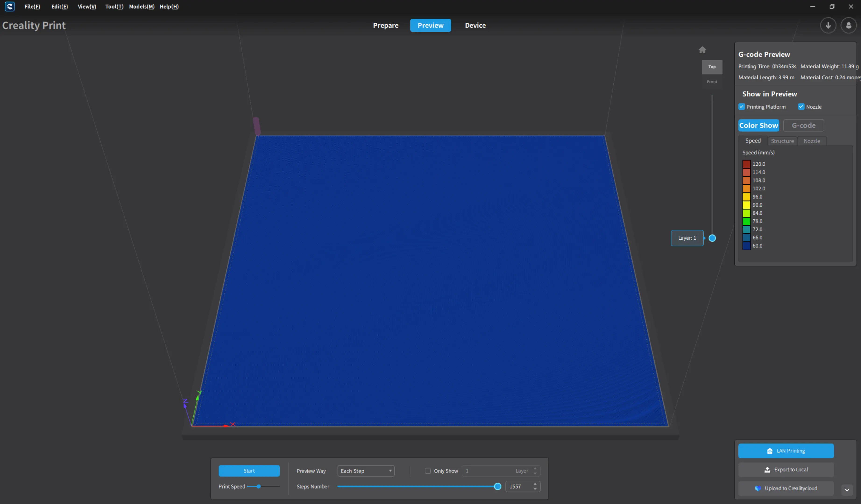Click the G-code view button
This screenshot has width=861, height=504.
click(x=804, y=125)
